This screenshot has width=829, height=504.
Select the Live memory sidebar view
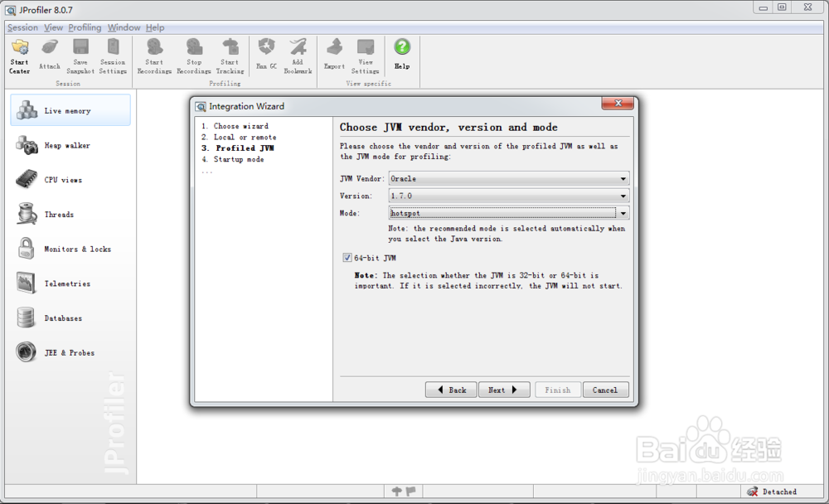point(70,110)
